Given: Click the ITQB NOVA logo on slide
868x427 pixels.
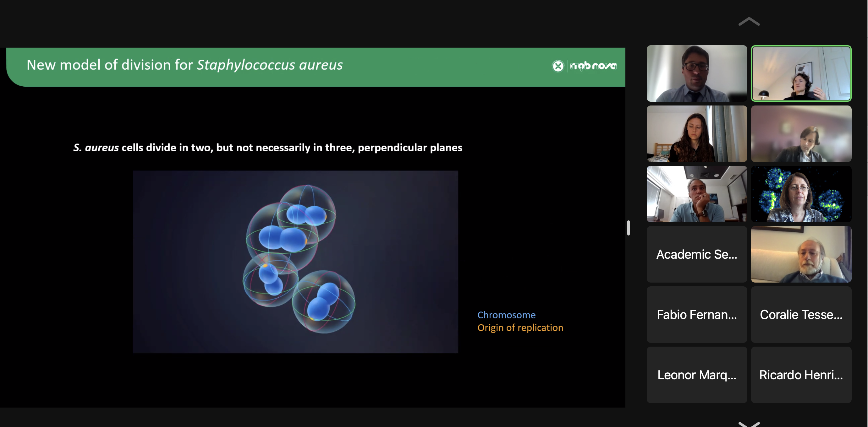Looking at the screenshot, I should (x=585, y=66).
